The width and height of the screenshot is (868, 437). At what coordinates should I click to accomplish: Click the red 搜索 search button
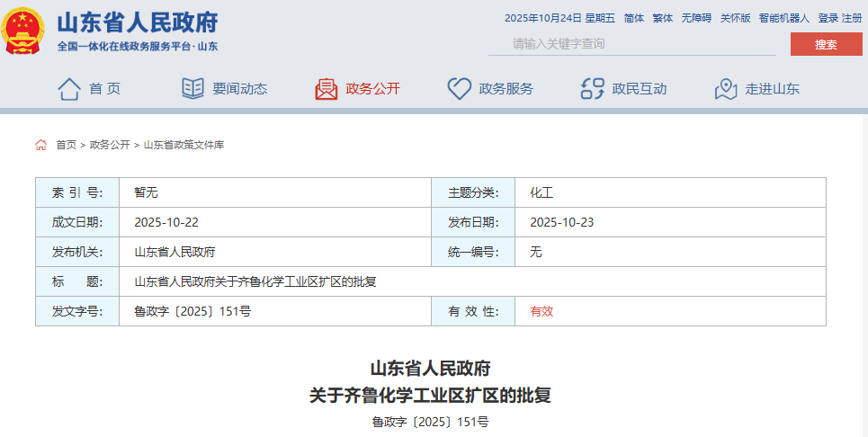coord(826,44)
